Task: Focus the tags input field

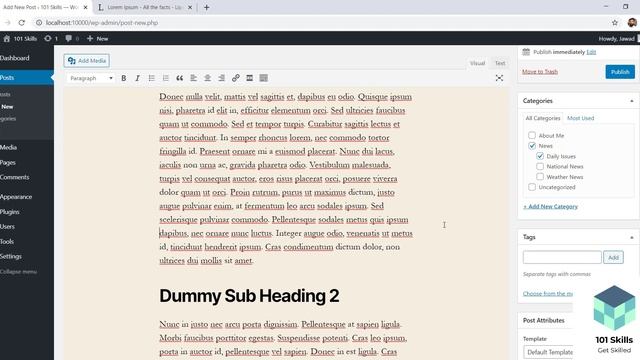Action: click(562, 258)
